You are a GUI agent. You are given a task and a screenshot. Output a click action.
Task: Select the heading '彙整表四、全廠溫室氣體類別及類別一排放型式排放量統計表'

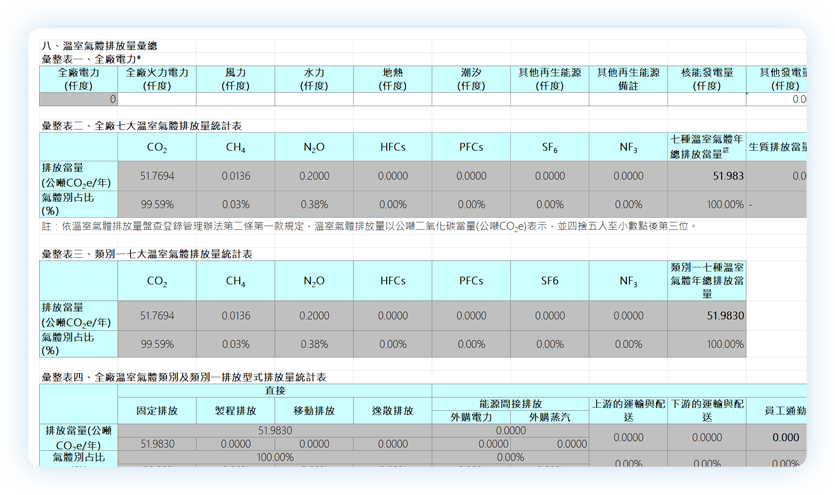pos(184,377)
